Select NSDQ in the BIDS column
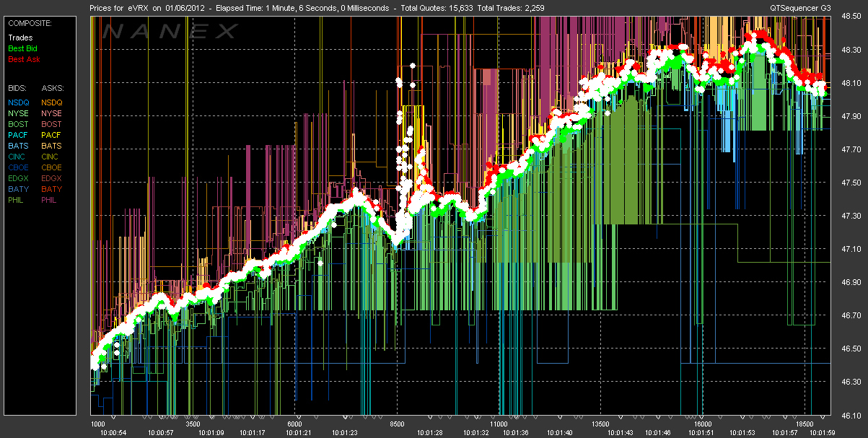Viewport: 868px width, 438px height. point(18,102)
